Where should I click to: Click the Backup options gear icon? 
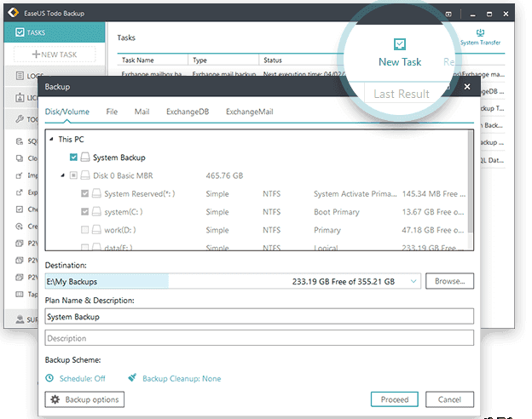(x=56, y=399)
